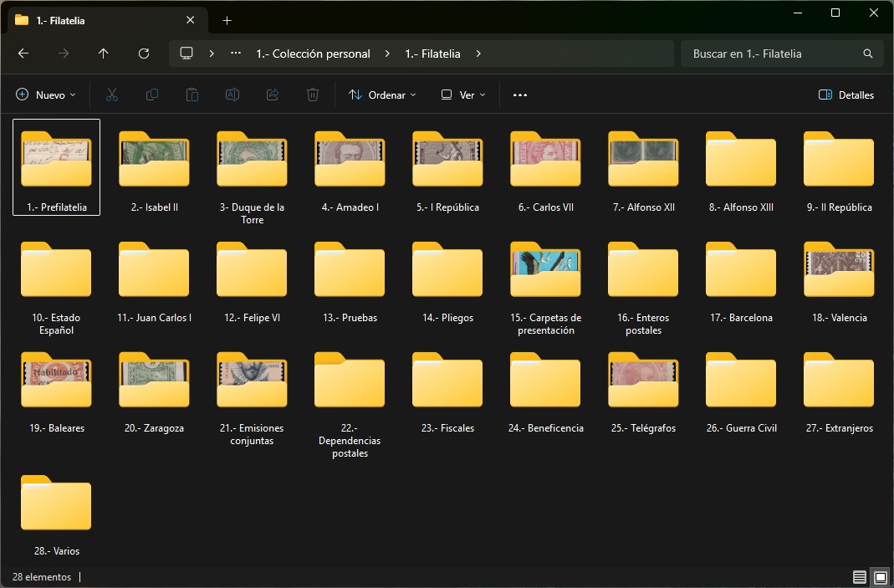Screen dimensions: 894x588
Task: Switch to large icons view in status bar
Action: click(880, 577)
